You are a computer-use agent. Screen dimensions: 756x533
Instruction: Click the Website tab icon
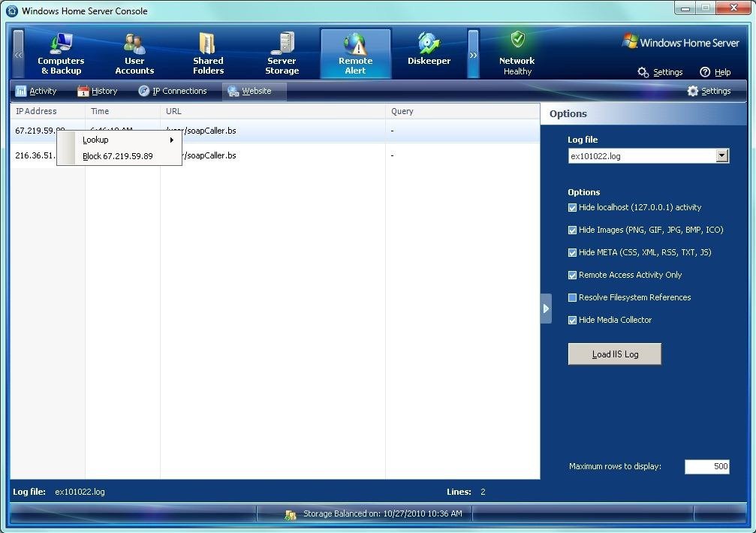pos(233,91)
